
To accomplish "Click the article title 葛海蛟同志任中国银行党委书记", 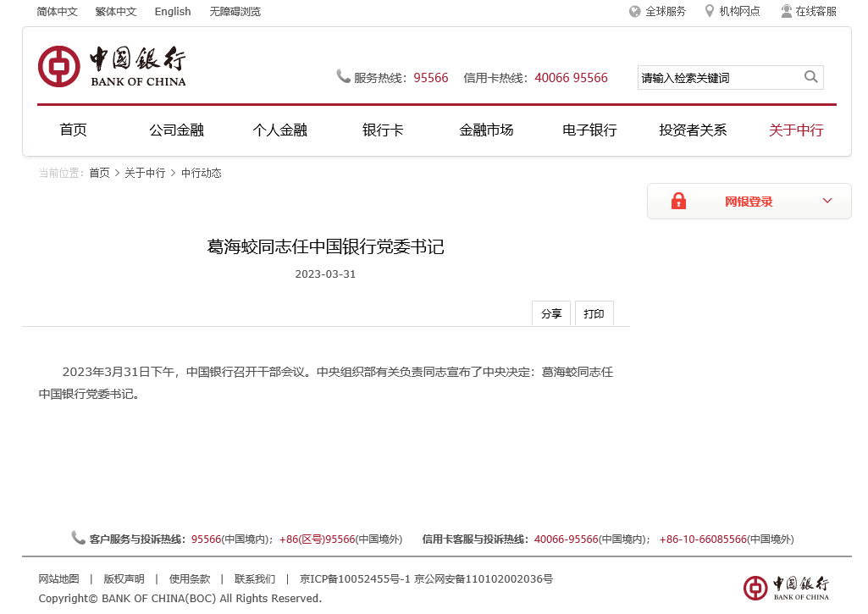I will (x=325, y=246).
